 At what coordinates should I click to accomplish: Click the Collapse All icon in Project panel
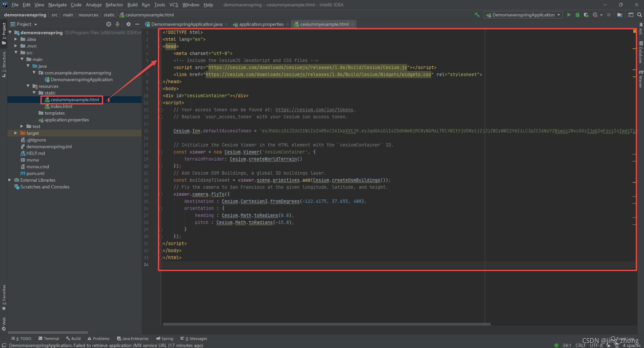pyautogui.click(x=117, y=24)
